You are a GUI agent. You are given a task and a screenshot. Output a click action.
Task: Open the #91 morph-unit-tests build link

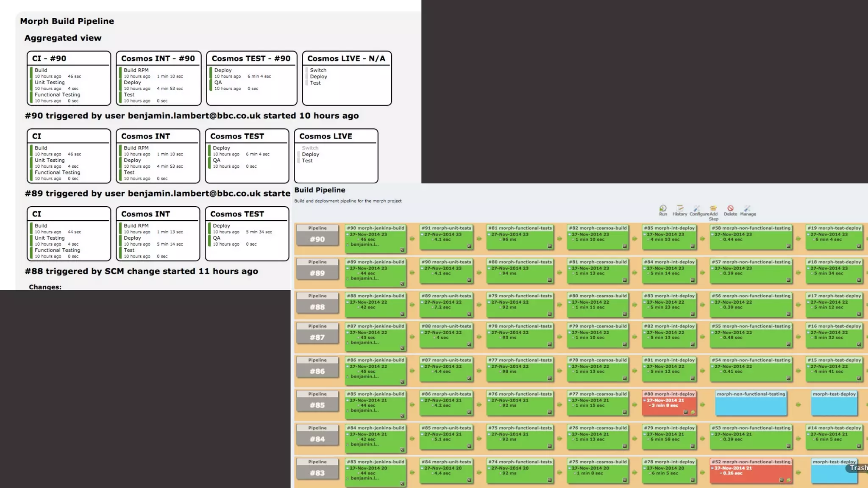coord(446,228)
